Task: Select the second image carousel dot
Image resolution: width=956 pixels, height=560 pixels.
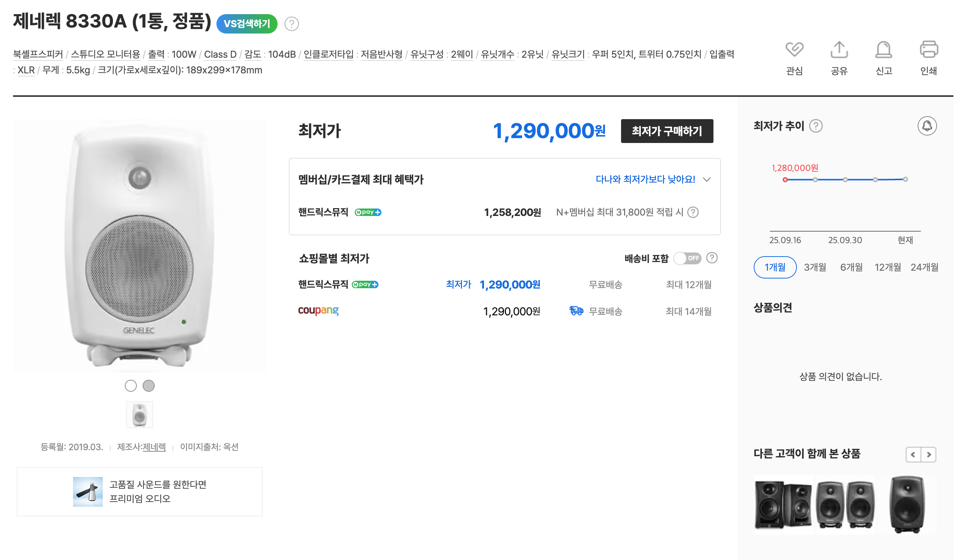Action: [149, 386]
